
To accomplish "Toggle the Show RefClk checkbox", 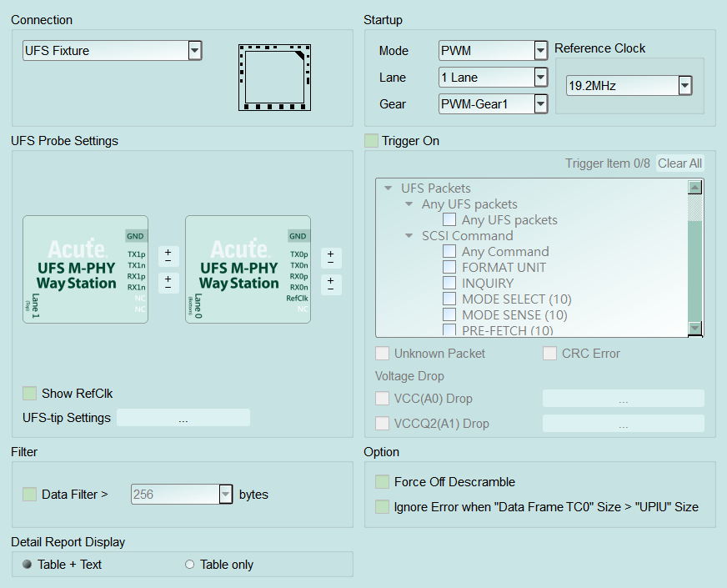I will 30,393.
